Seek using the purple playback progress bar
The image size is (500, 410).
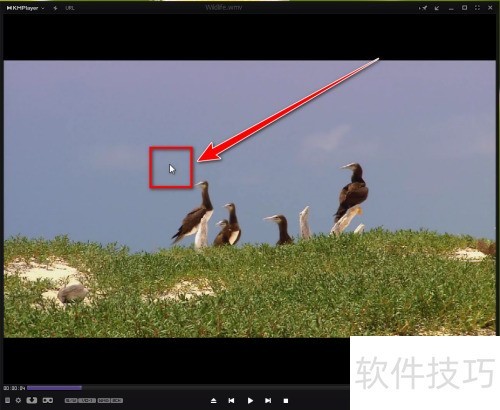[x=54, y=388]
